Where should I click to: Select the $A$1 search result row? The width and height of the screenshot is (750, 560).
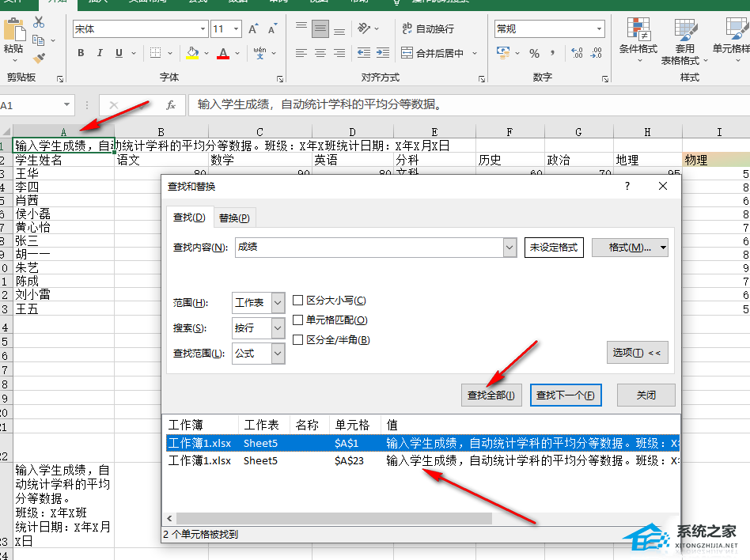[422, 443]
